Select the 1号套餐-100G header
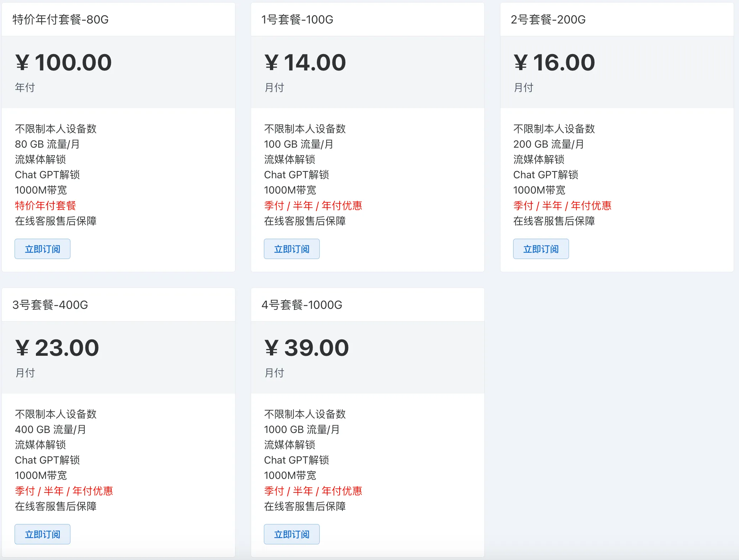Viewport: 739px width, 560px height. pos(297,20)
